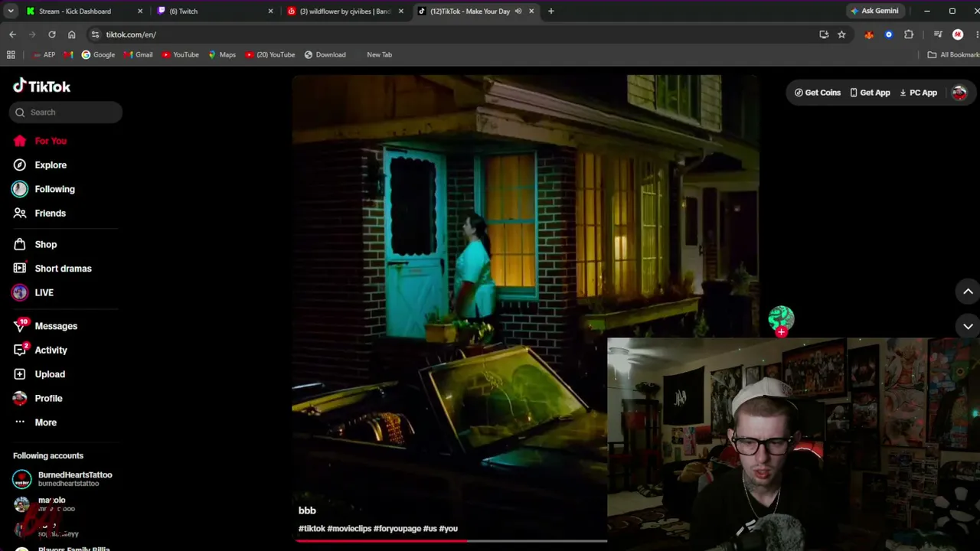Click the PC App download button

(x=918, y=93)
